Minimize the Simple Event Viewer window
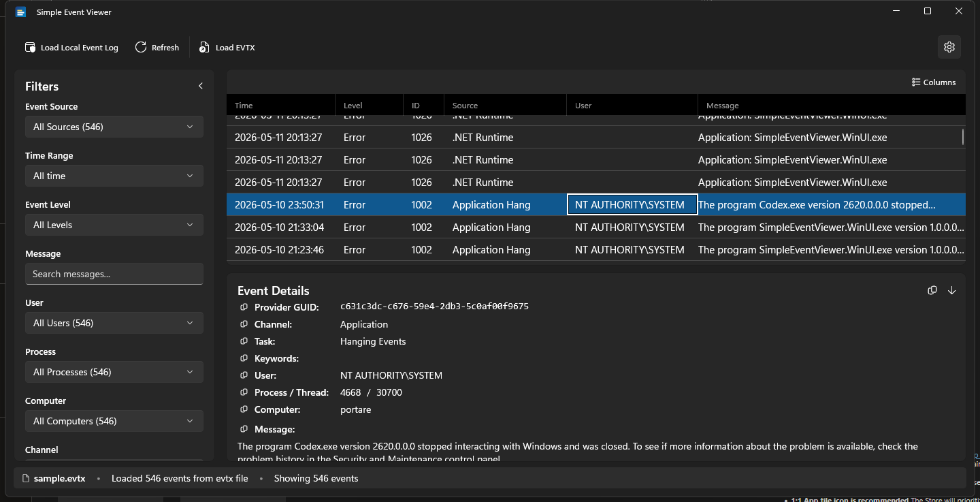Image resolution: width=980 pixels, height=502 pixels. [x=896, y=11]
